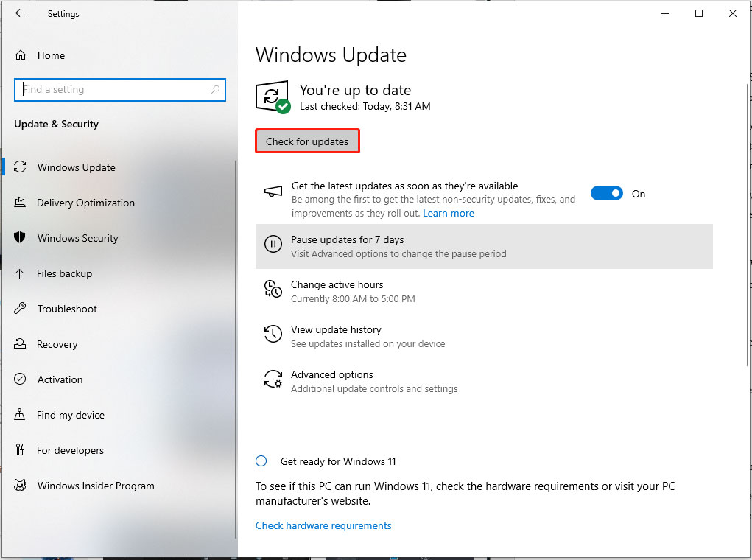Click the sidebar vertical scrollbar
Viewport: 752px width, 560px height.
[236, 349]
